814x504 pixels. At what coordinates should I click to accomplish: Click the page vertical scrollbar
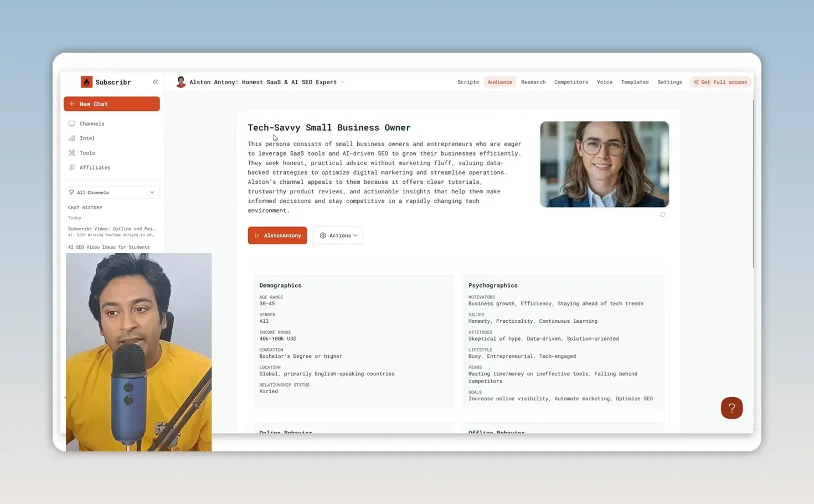[x=753, y=183]
